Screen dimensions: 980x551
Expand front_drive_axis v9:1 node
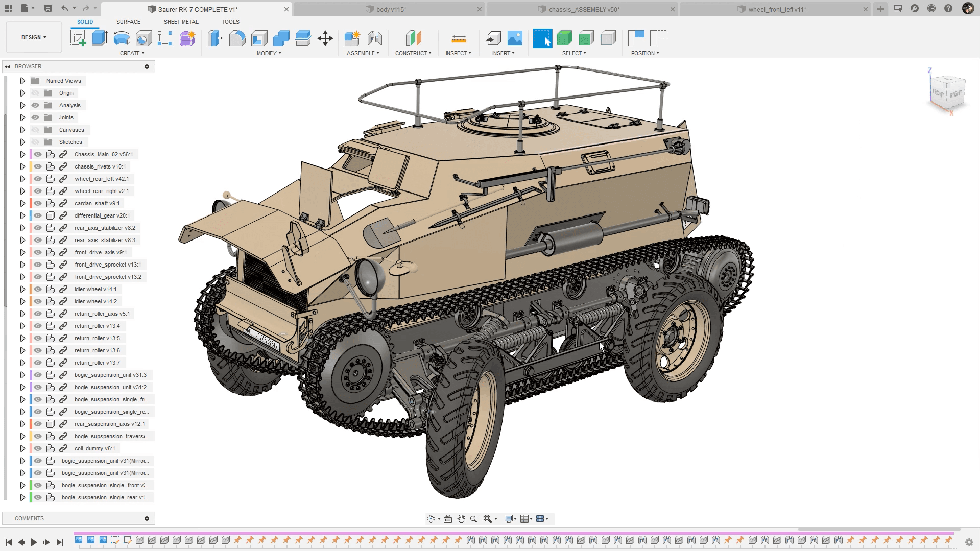[22, 252]
